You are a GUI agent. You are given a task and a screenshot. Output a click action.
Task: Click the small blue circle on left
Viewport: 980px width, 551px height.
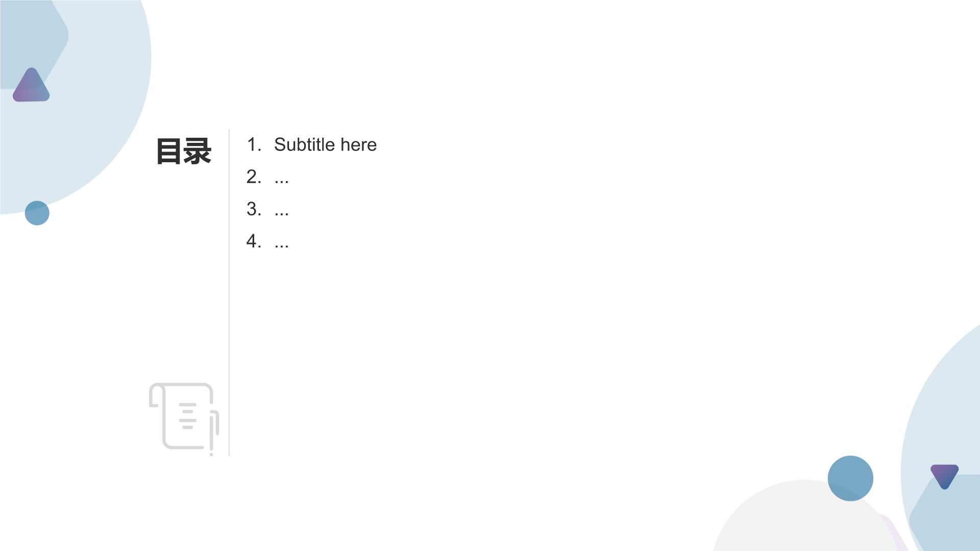[x=37, y=213]
